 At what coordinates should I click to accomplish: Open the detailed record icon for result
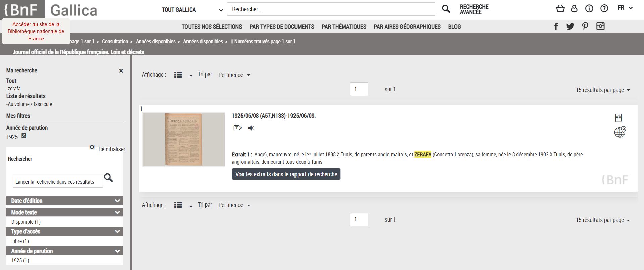(619, 118)
